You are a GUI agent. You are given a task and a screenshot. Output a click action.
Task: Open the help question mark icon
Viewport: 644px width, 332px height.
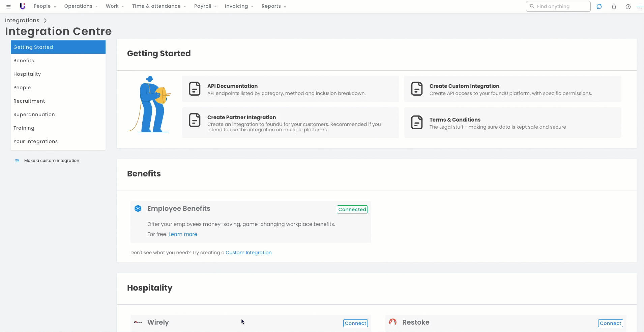628,7
